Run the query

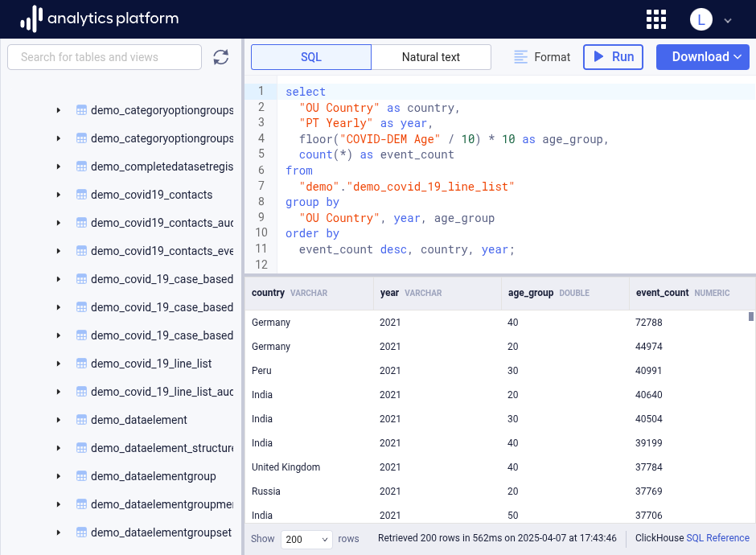click(613, 57)
